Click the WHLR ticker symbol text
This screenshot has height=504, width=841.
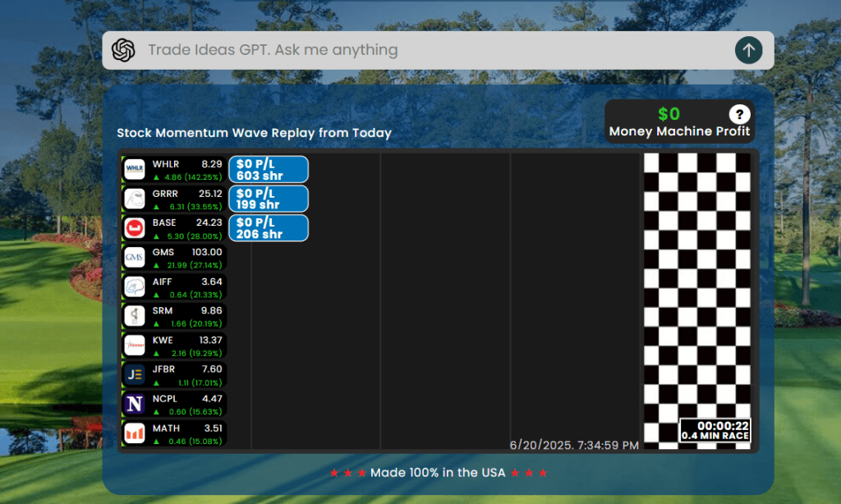pos(166,164)
